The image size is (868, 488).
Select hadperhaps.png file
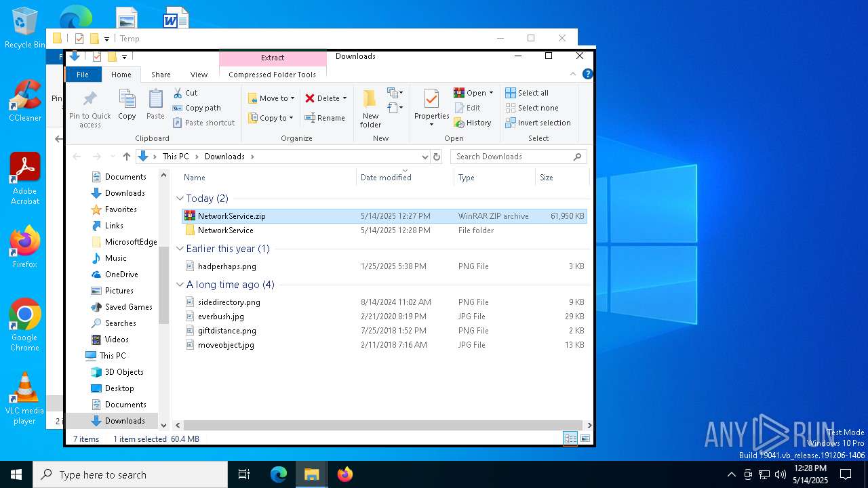[384, 266]
